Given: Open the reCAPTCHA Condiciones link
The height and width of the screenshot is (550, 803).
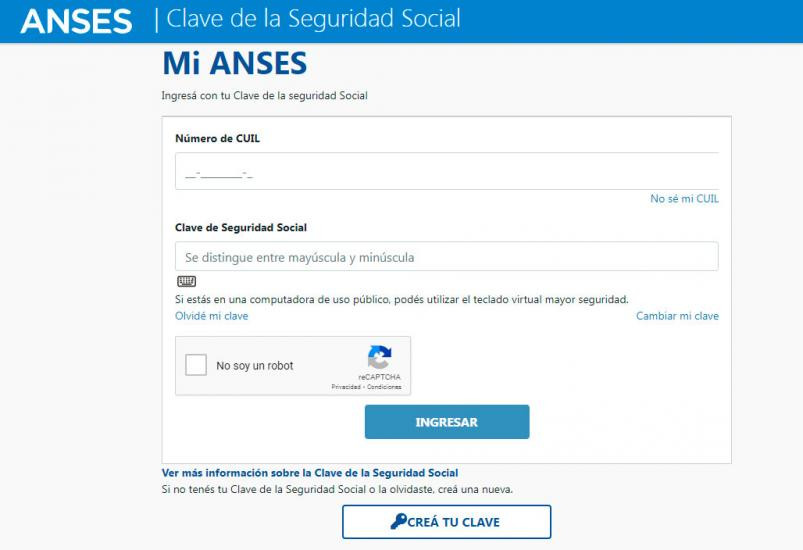Looking at the screenshot, I should point(384,387).
